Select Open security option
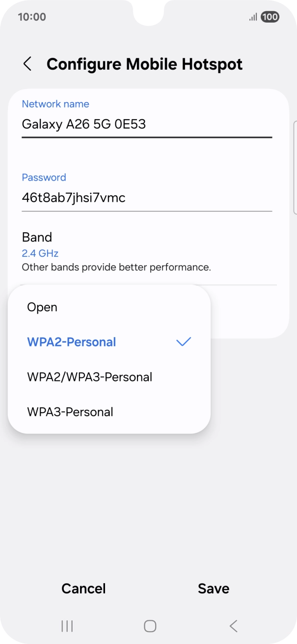 [x=43, y=307]
